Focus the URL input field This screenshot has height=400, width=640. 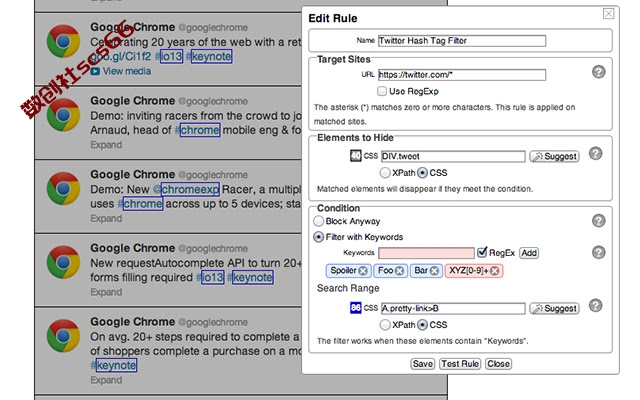click(462, 75)
